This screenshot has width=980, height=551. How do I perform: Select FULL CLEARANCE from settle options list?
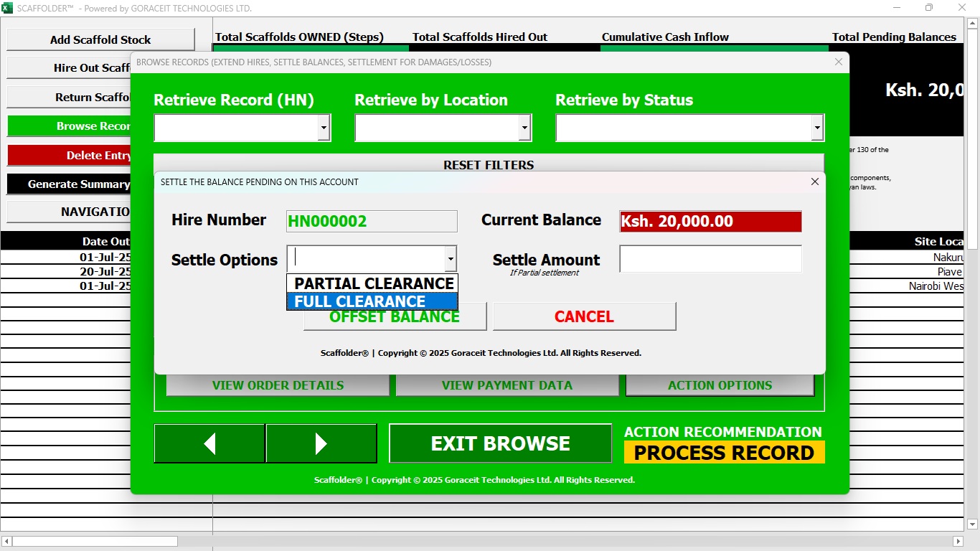372,301
